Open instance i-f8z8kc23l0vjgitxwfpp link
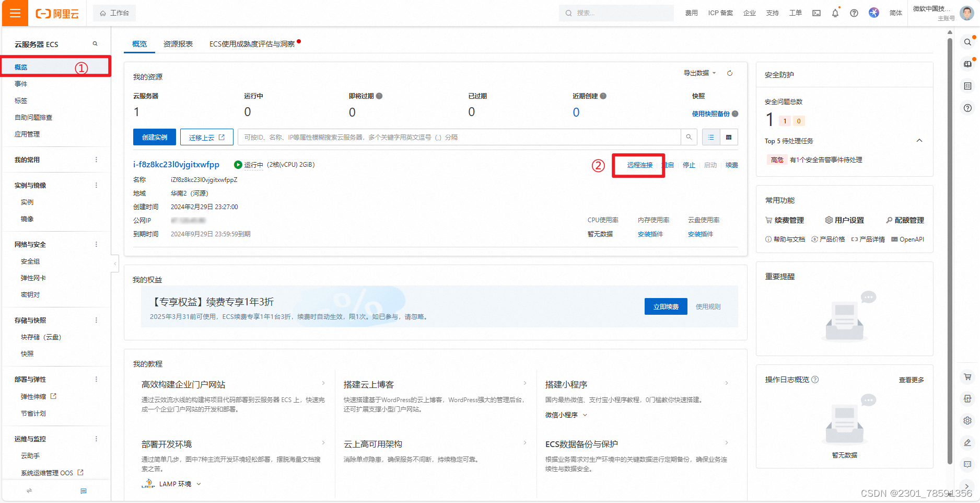Screen dimensions: 980x503 (176, 164)
